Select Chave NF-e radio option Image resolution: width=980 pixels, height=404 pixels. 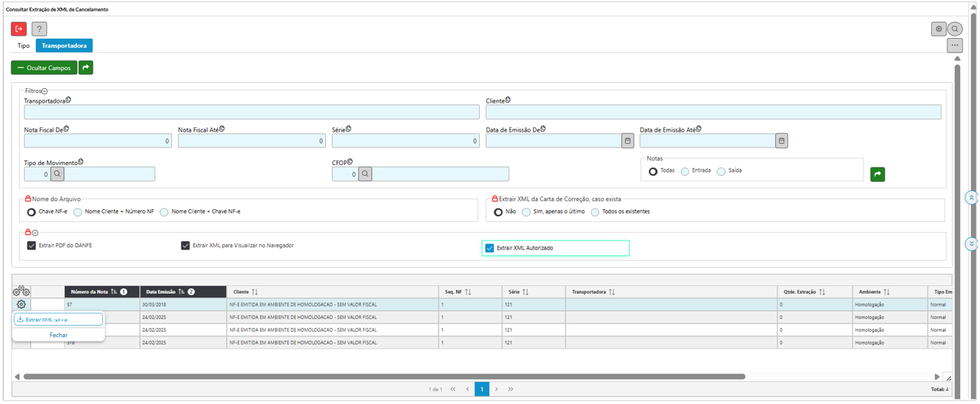point(31,212)
